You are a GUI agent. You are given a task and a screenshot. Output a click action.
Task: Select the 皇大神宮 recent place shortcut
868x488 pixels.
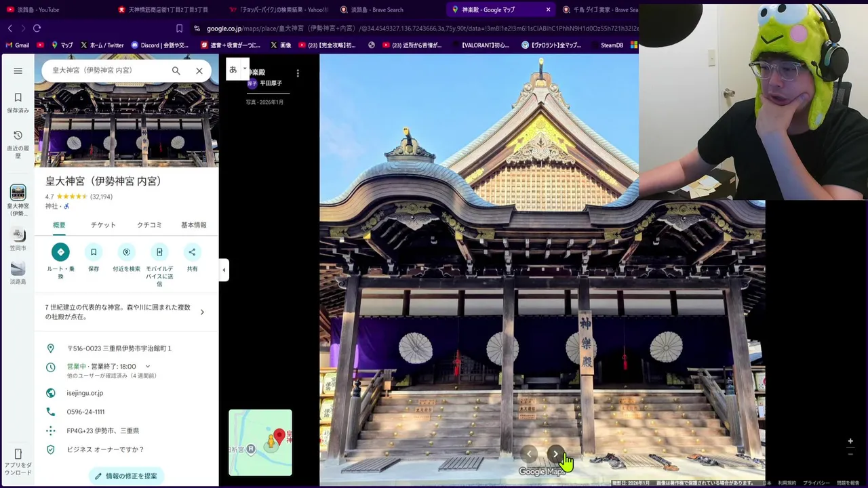(x=18, y=201)
